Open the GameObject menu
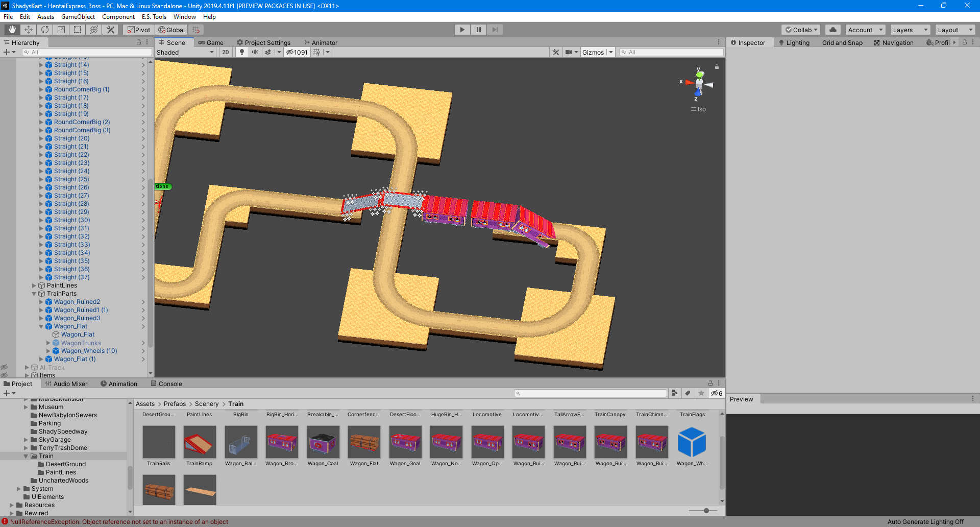 pyautogui.click(x=78, y=17)
